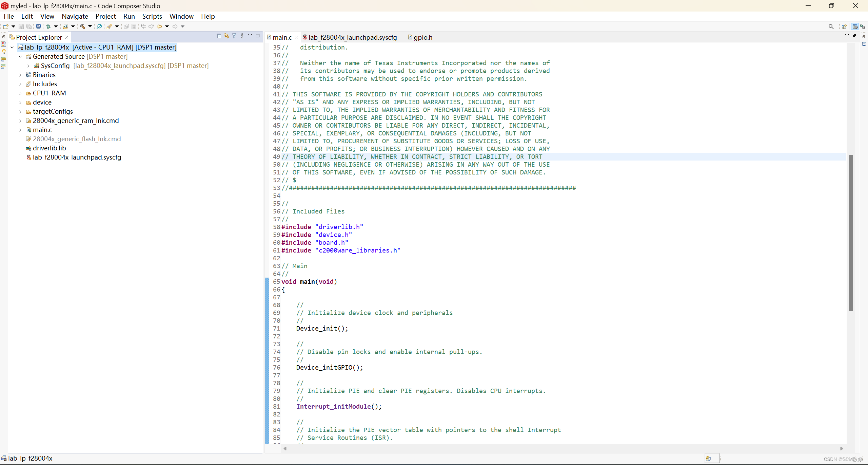Select lab_f28004x_launchpad.syscfg file in the tree

pos(77,157)
